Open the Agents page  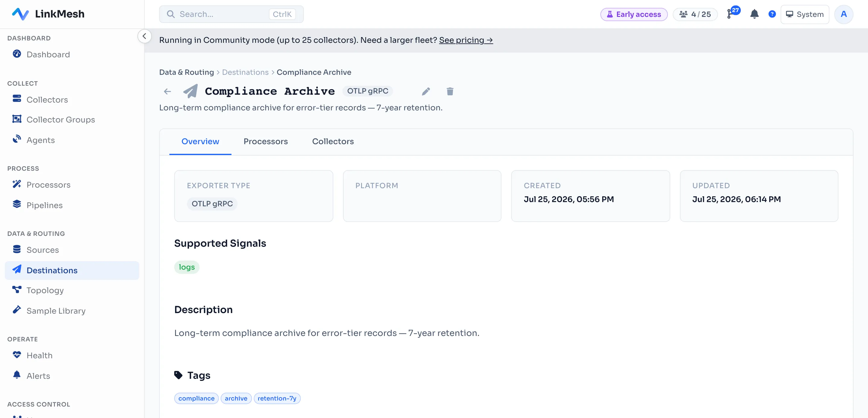pyautogui.click(x=72, y=140)
